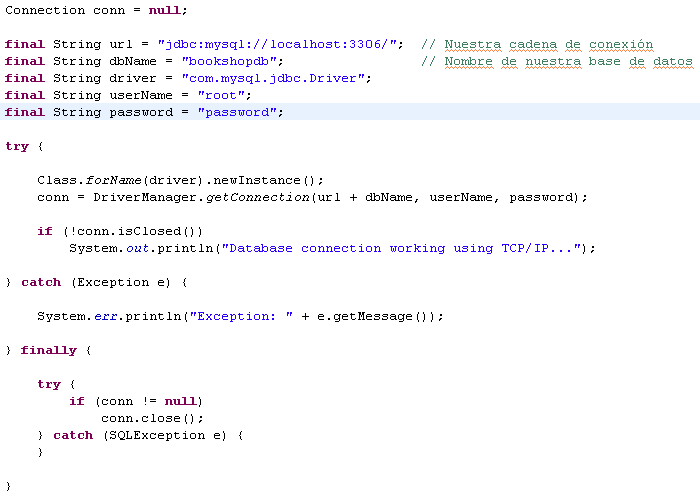The image size is (700, 497).
Task: Click the "password" string on highlighted line
Action: 240,112
